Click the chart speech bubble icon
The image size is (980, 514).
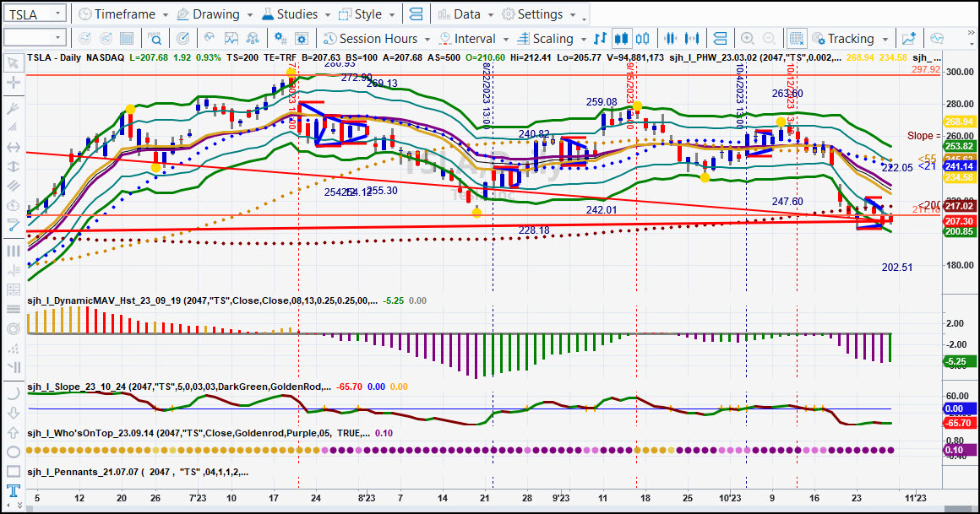pos(937,38)
